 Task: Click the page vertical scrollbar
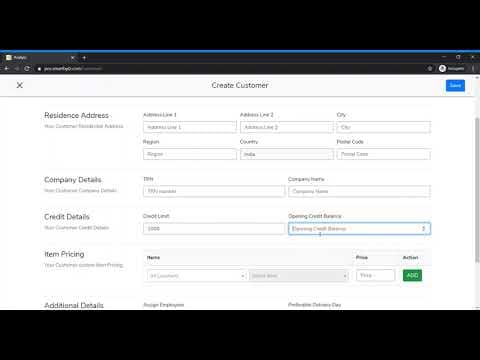(477, 189)
